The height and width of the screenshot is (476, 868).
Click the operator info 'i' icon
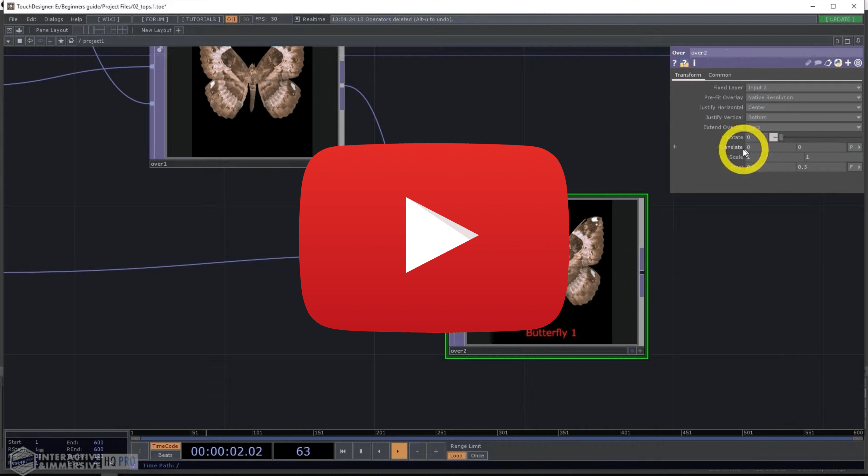694,63
